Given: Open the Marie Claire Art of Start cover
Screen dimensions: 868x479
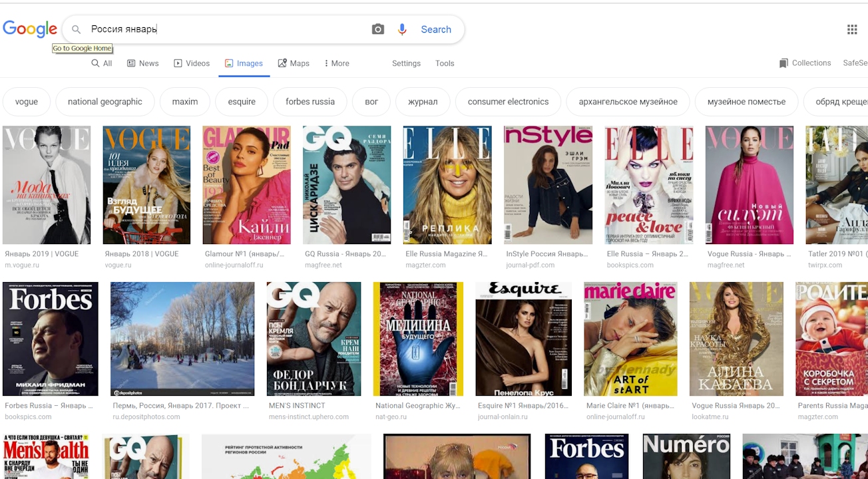Looking at the screenshot, I should [630, 339].
